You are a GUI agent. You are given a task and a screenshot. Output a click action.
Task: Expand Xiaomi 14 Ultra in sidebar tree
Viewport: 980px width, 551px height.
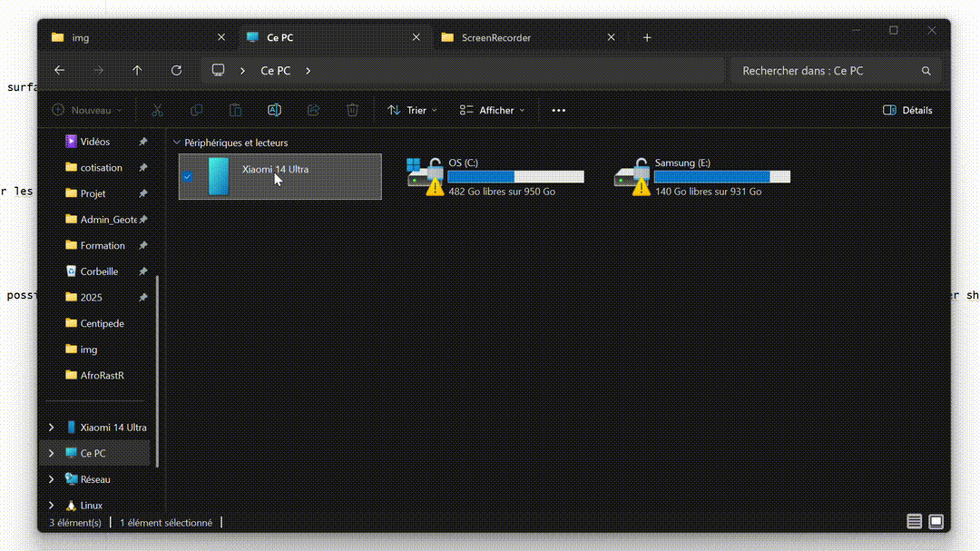coord(51,428)
